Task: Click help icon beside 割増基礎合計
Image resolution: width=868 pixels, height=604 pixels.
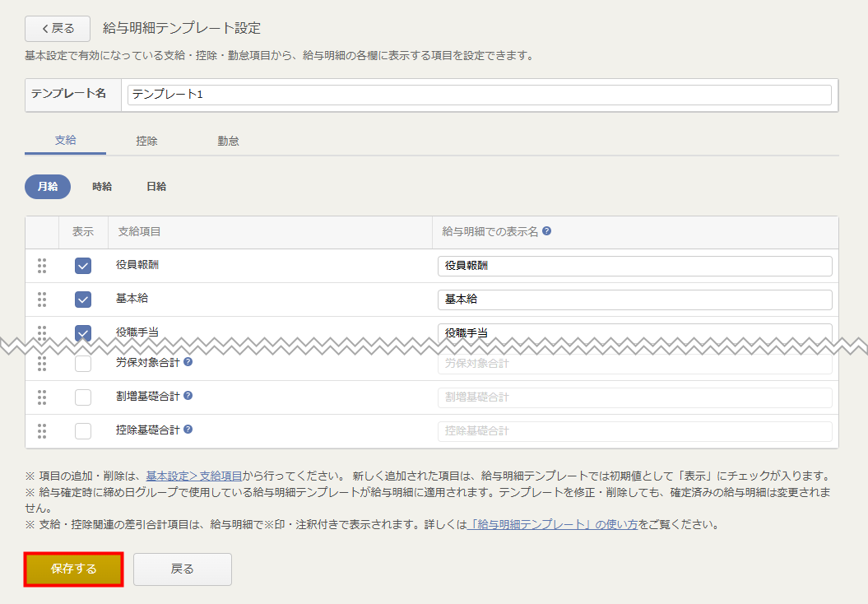Action: click(x=188, y=396)
